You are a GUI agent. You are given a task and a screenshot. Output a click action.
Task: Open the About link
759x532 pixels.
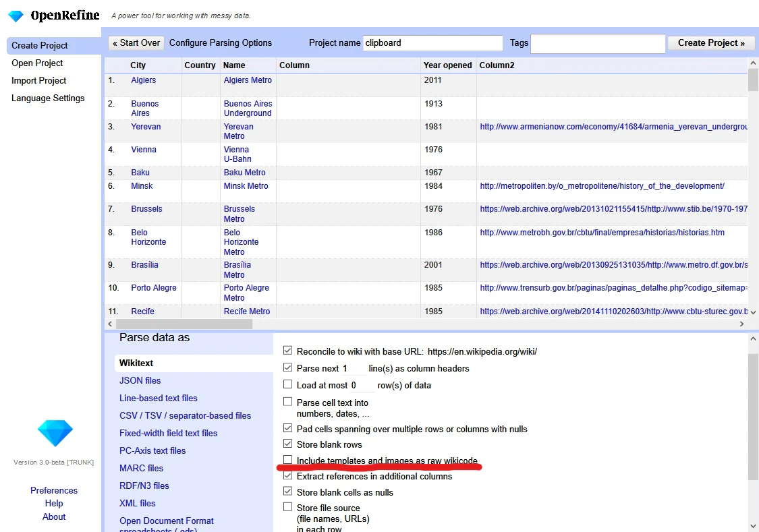54,516
